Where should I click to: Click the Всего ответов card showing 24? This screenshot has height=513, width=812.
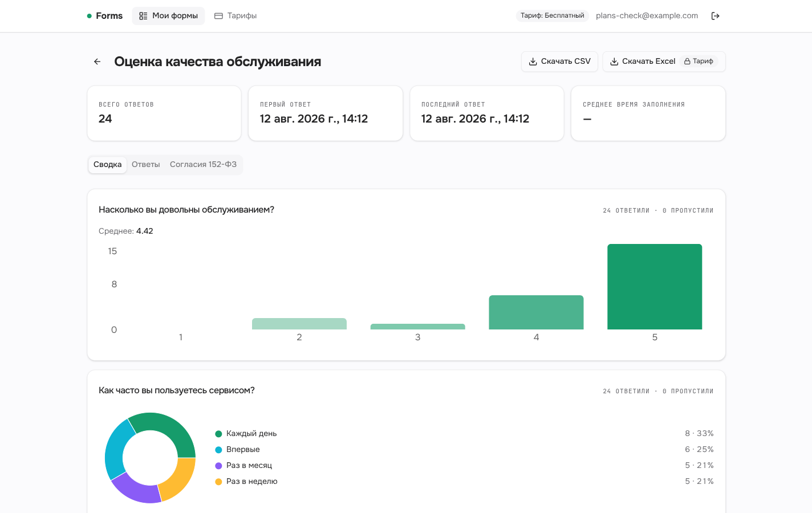tap(164, 113)
